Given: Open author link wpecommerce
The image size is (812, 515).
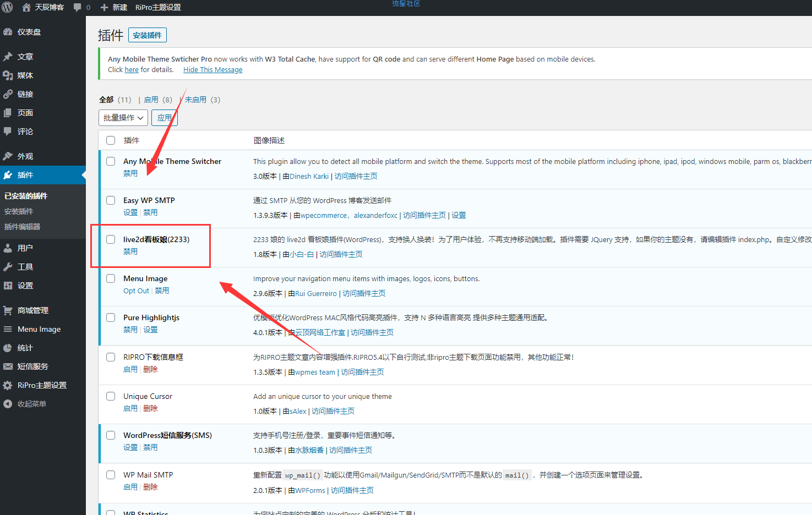Looking at the screenshot, I should (x=324, y=215).
